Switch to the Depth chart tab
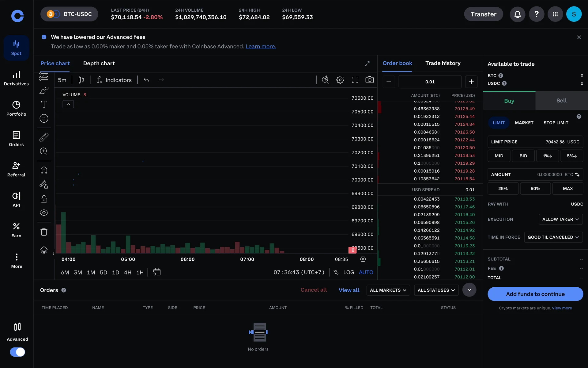 99,63
